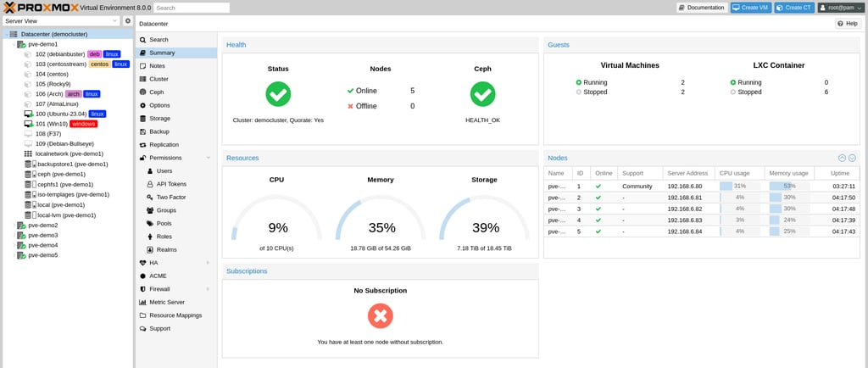This screenshot has height=368, width=868.
Task: Expand pve-demo3 node
Action: [x=14, y=236]
